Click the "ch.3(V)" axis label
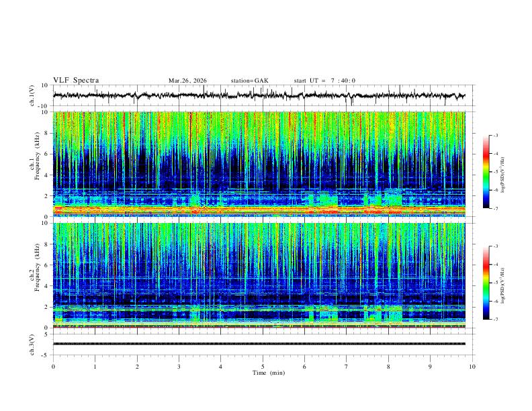This screenshot has height=411, width=532. pos(32,345)
